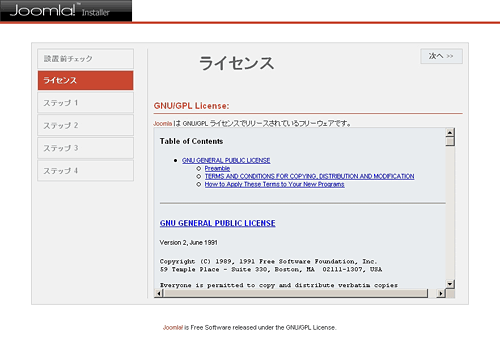Image resolution: width=500 pixels, height=363 pixels.
Task: Open ステップ 2 in the sidebar
Action: pos(86,125)
